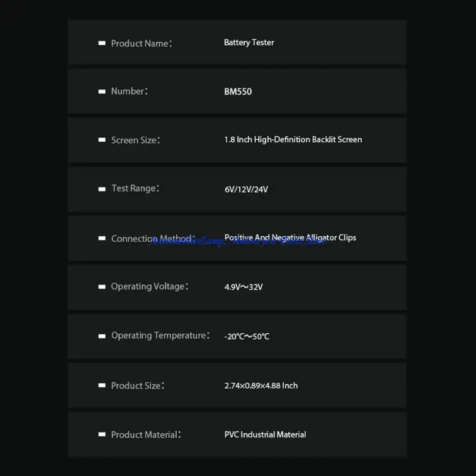This screenshot has height=476, width=476.
Task: Click the "Battery Tester" value text
Action: (x=249, y=43)
